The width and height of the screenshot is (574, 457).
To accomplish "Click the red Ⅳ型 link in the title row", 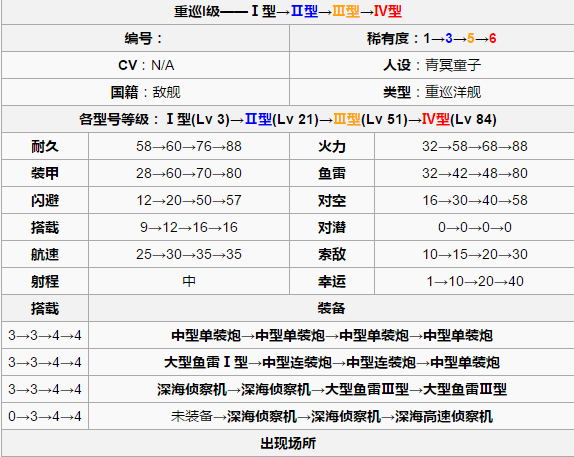I will pyautogui.click(x=388, y=11).
